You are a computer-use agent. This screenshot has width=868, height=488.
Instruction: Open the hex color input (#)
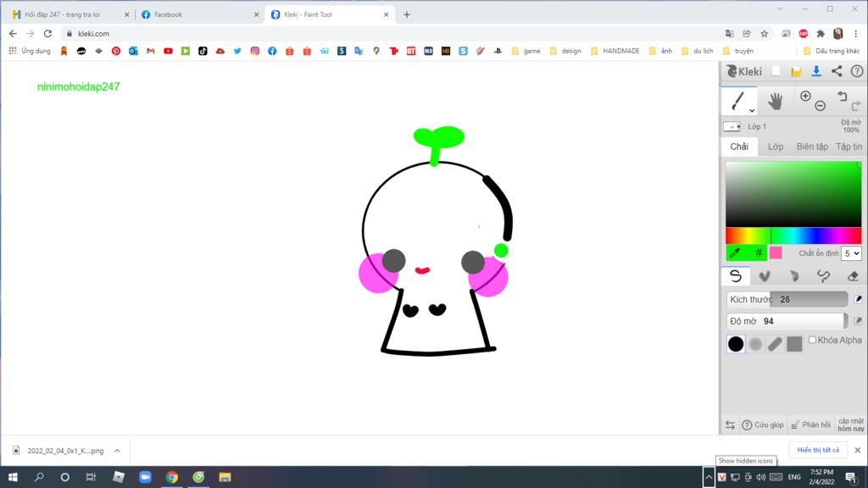tap(757, 252)
